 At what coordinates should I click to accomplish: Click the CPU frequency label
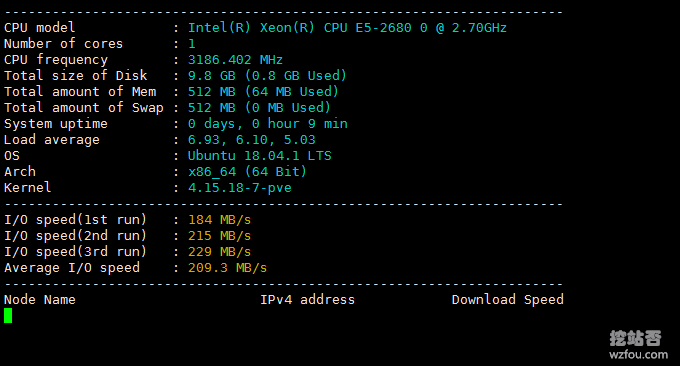56,60
